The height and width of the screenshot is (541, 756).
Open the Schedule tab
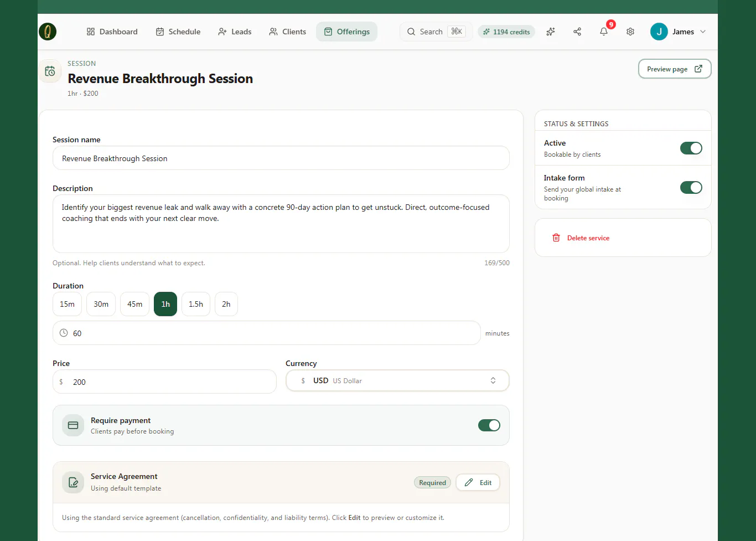point(178,32)
